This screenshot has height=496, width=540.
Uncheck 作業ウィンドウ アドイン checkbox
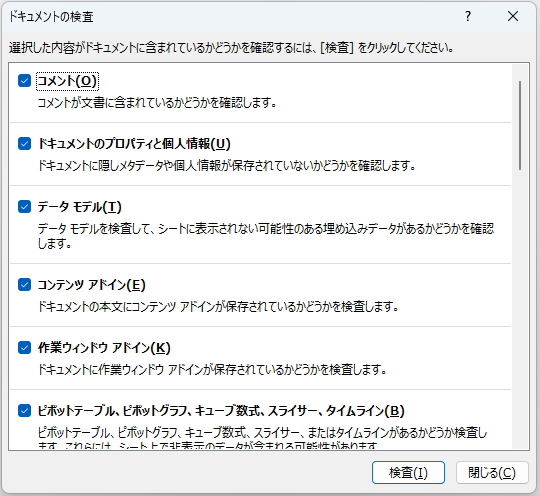pos(24,348)
